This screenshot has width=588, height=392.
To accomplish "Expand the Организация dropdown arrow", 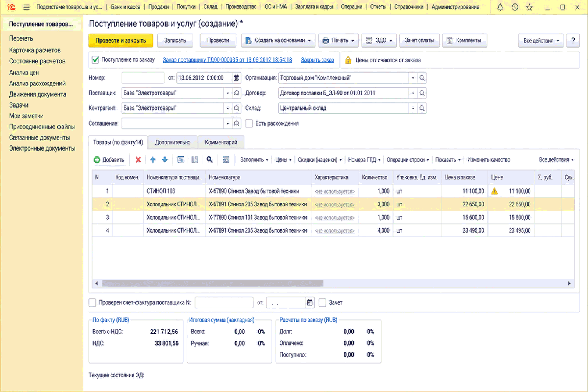I will pos(413,78).
